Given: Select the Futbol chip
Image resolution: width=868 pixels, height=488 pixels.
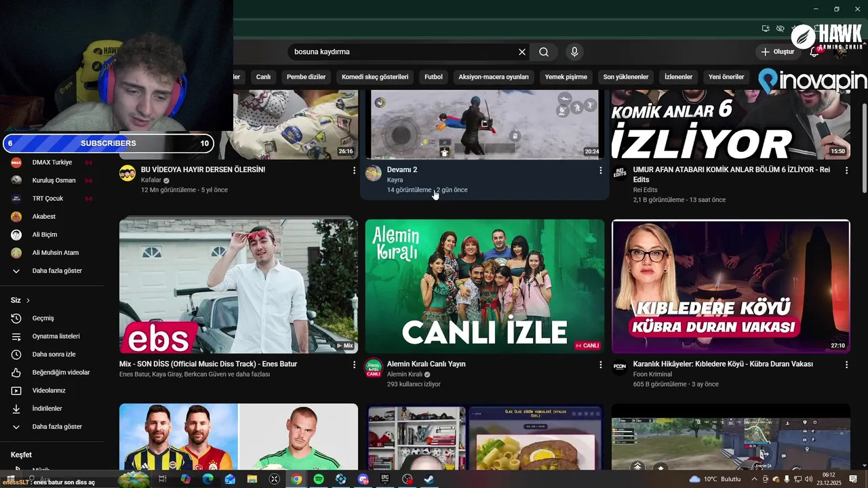Looking at the screenshot, I should (x=433, y=77).
